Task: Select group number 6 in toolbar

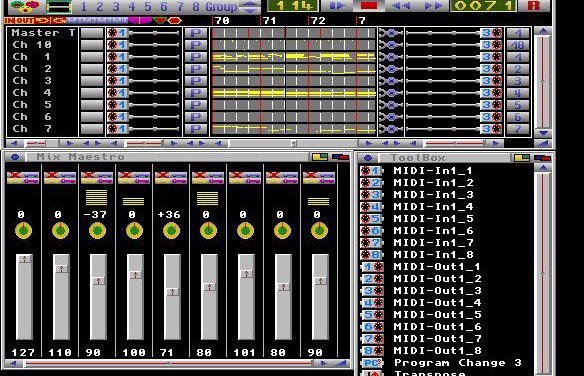Action: pyautogui.click(x=164, y=7)
